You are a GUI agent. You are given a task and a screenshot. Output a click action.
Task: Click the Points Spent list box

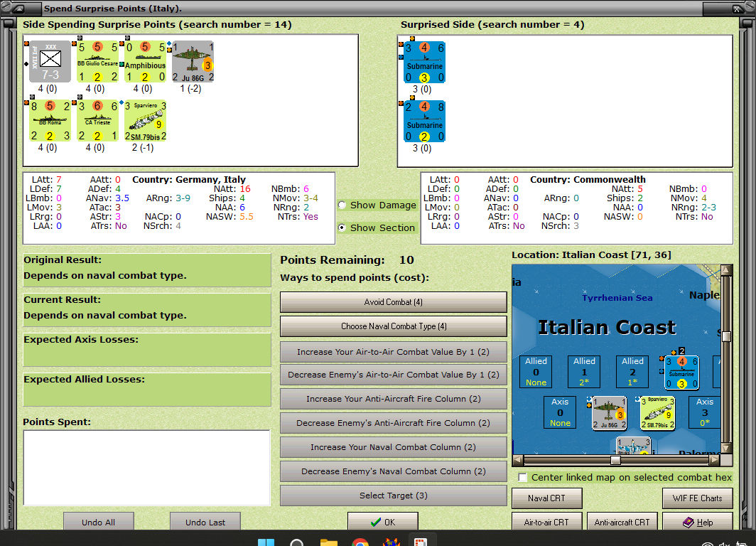pyautogui.click(x=146, y=467)
